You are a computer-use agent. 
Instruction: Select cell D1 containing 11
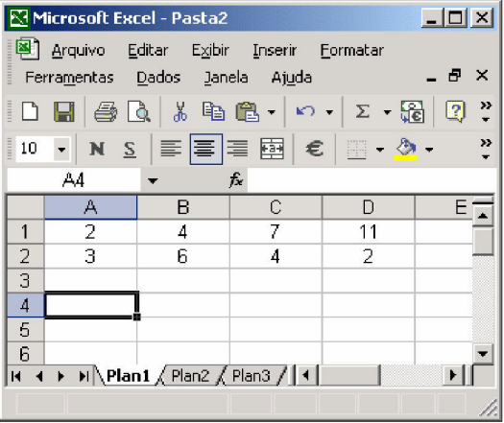point(369,231)
